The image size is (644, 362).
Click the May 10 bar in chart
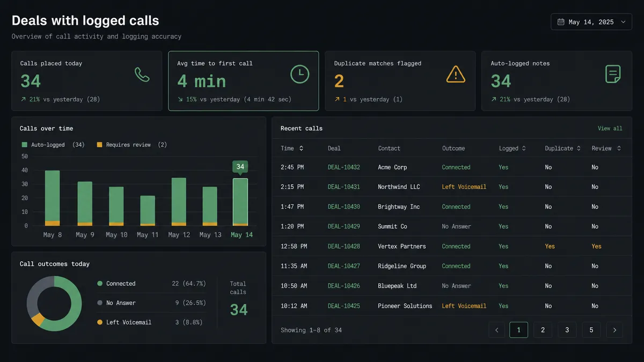[116, 206]
